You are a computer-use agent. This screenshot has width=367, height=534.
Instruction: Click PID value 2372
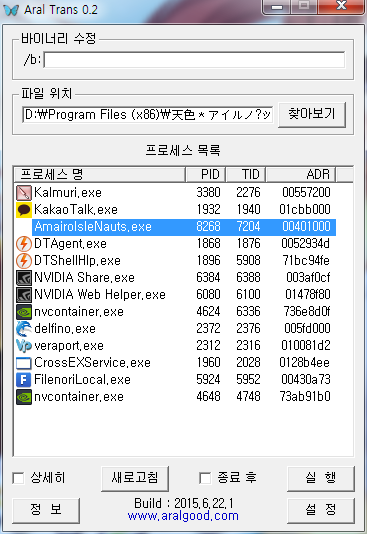208,329
